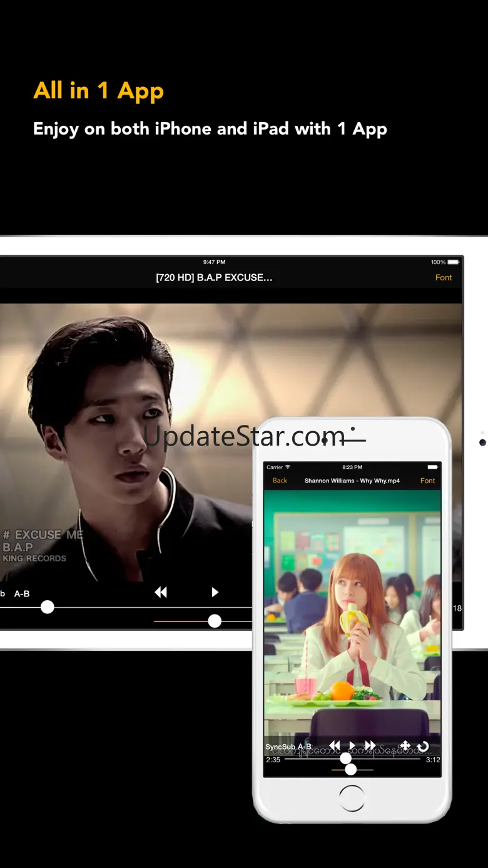The height and width of the screenshot is (868, 488).
Task: Tap A-B repeat on iPad player
Action: (x=22, y=593)
